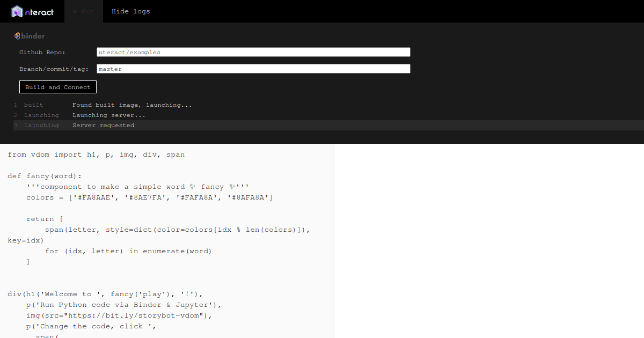Click the Branch/commit/tag input showing master
The image size is (644, 338).
coord(252,69)
